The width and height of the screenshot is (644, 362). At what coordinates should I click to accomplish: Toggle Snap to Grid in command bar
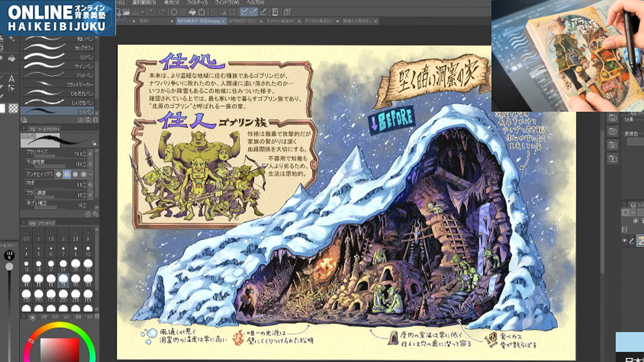263,12
